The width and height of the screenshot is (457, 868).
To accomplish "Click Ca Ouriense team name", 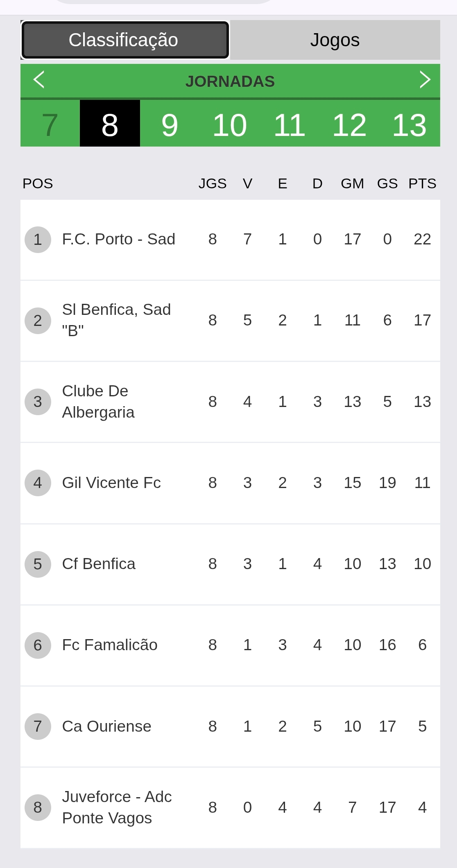I will [x=106, y=726].
